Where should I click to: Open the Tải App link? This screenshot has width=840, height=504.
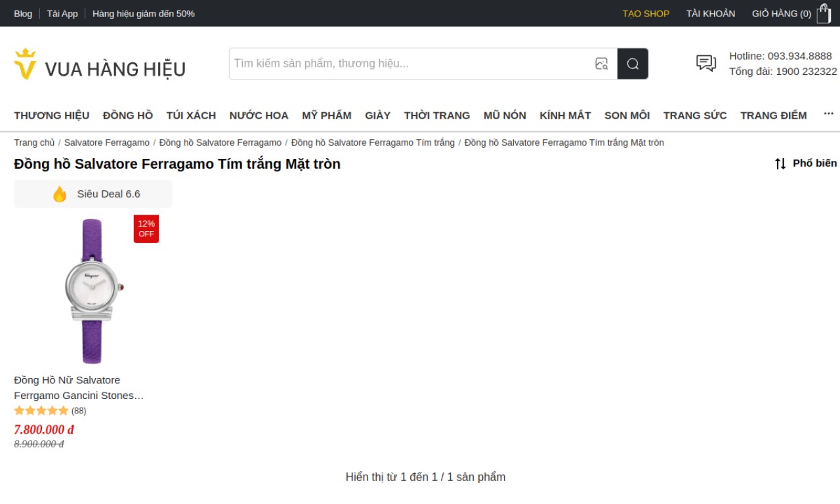point(62,13)
